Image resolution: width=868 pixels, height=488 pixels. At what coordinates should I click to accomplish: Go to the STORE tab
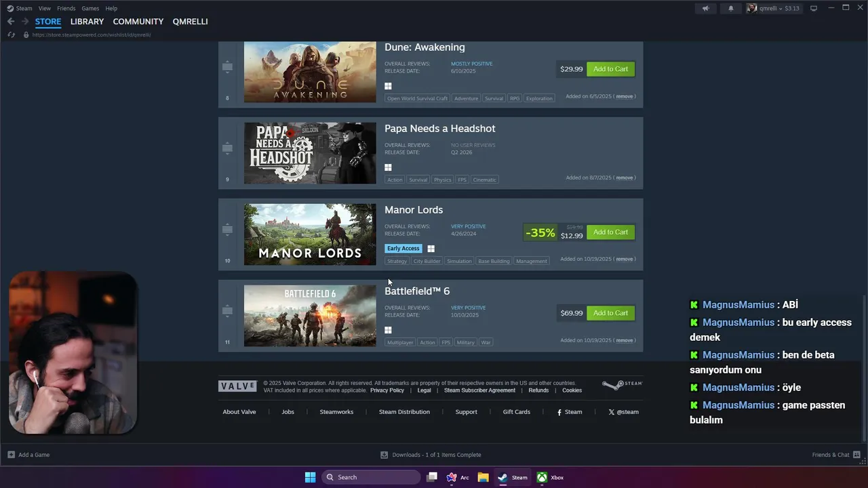tap(48, 22)
